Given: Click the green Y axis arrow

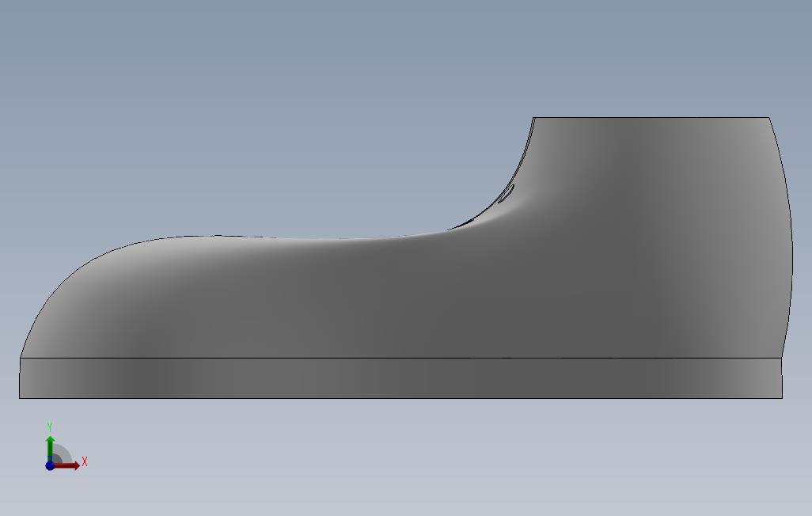Looking at the screenshot, I should click(x=50, y=446).
